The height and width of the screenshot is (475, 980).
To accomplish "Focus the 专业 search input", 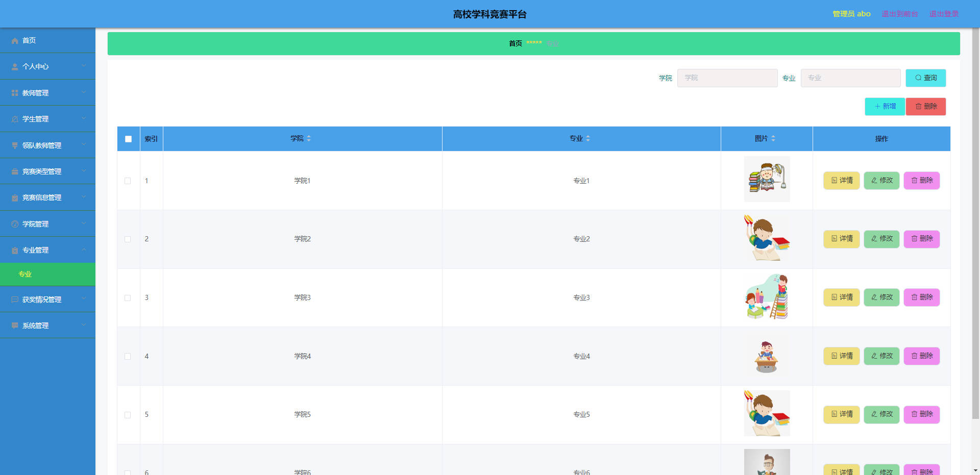I will coord(850,78).
